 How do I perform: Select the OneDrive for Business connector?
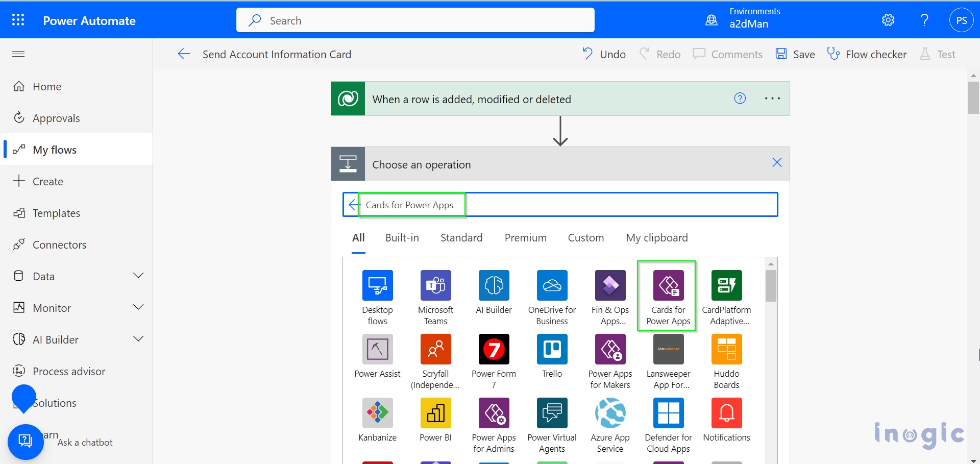[552, 297]
